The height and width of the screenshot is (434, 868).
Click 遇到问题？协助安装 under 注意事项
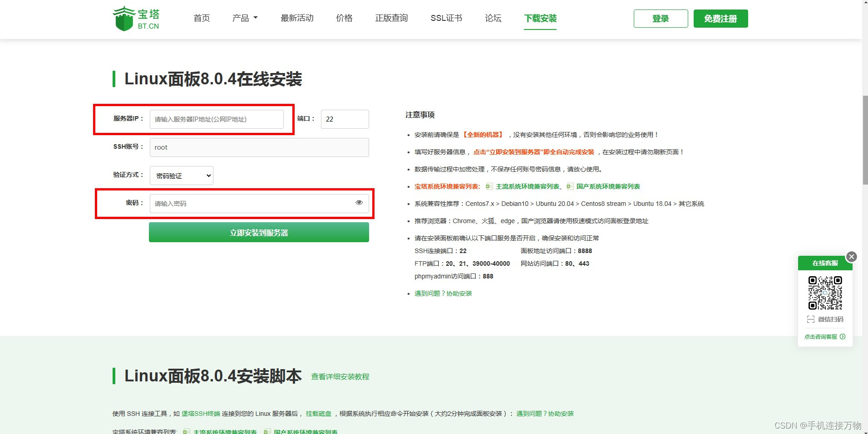pyautogui.click(x=443, y=293)
